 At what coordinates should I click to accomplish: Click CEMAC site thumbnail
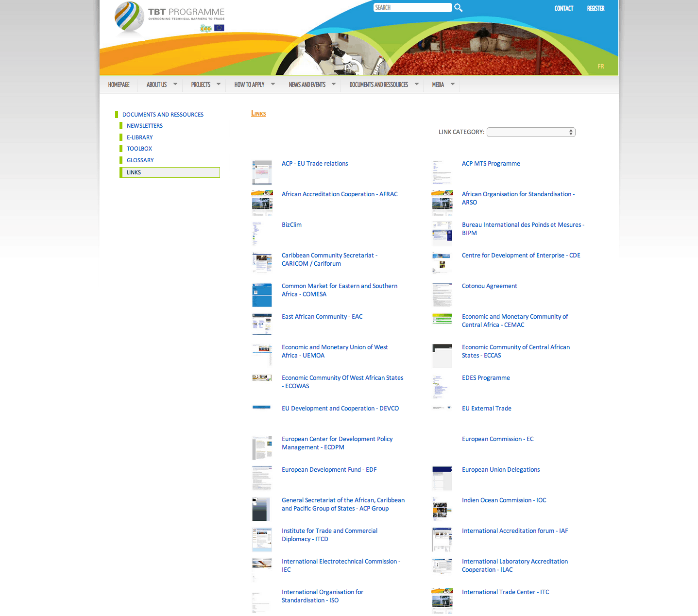tap(442, 319)
